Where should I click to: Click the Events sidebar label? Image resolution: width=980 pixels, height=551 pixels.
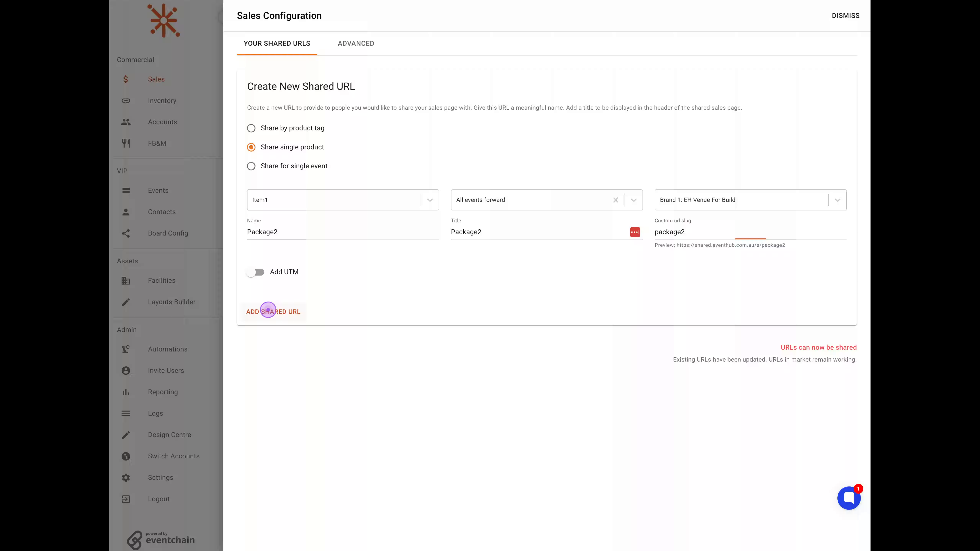point(158,191)
